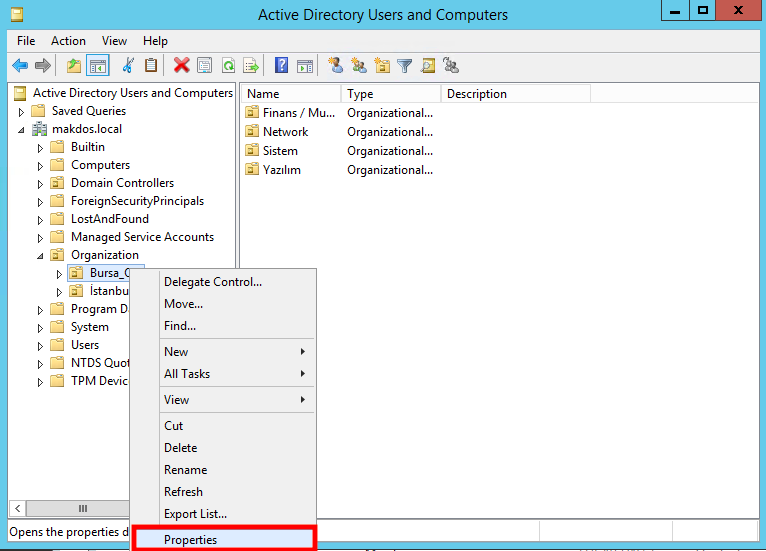Toggle the Show/Hide Console Tree icon
This screenshot has width=766, height=551.
[x=98, y=65]
